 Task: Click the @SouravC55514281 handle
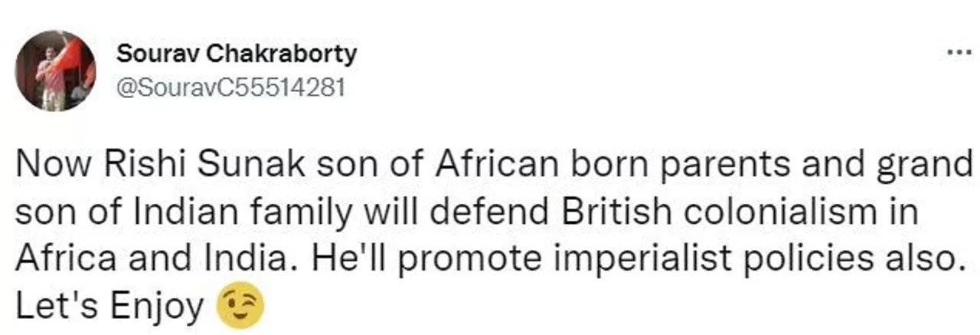point(230,88)
